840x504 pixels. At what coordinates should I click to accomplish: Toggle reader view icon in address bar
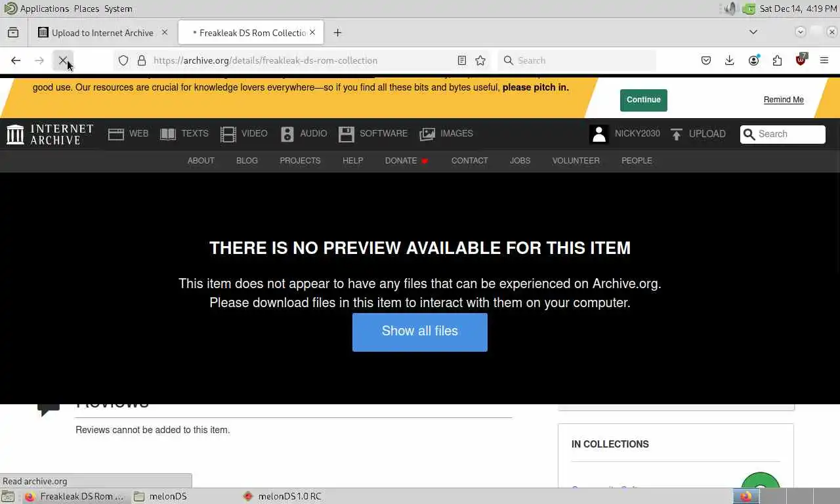462,60
